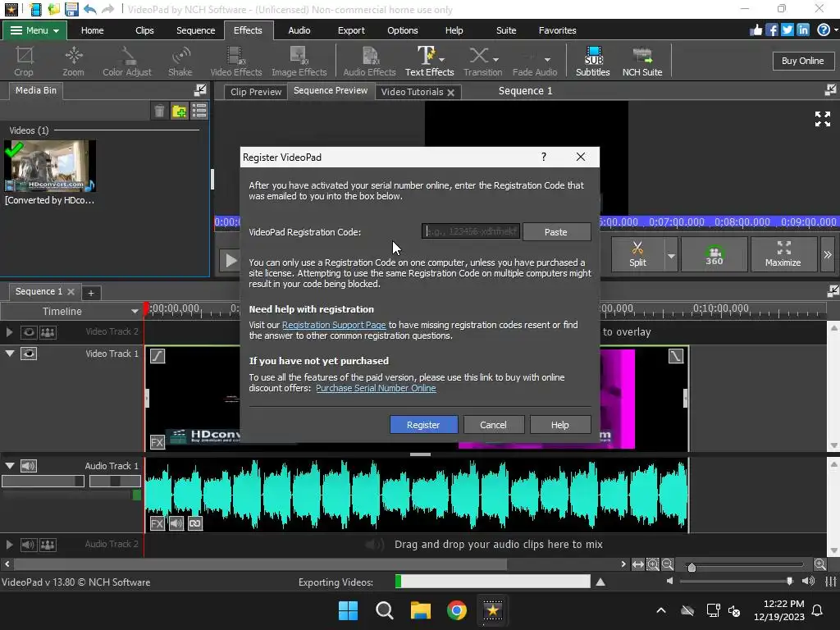Collapse Audio Track 1

click(10, 466)
